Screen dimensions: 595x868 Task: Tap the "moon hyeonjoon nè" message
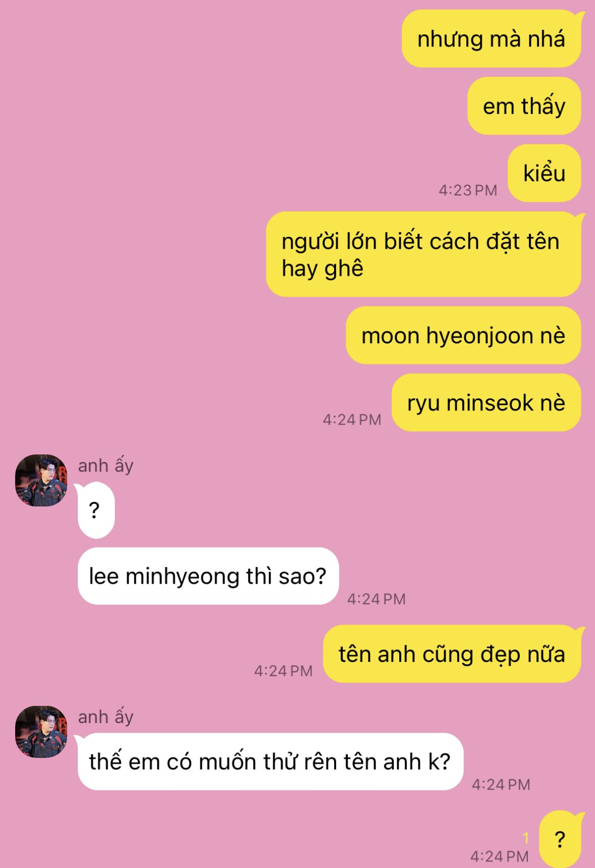coord(463,335)
